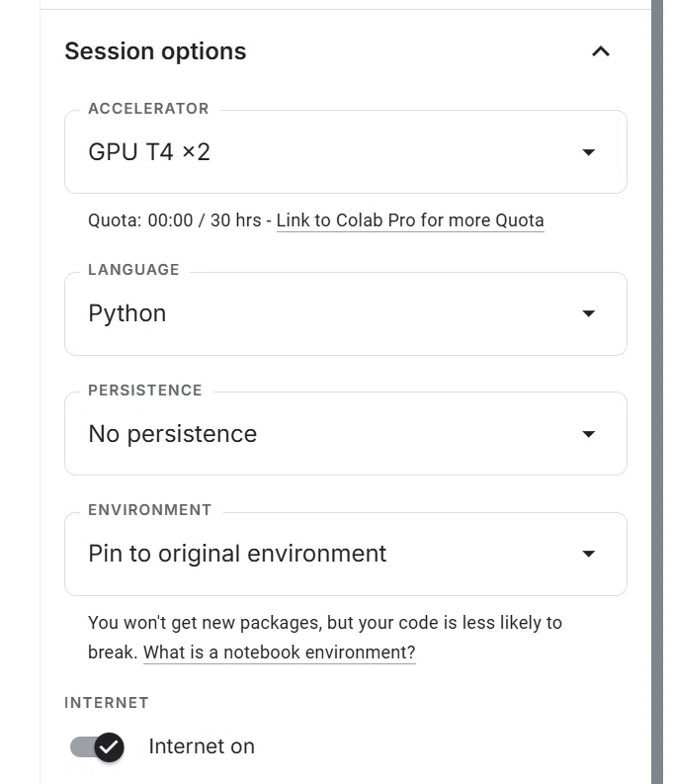Image resolution: width=674 pixels, height=784 pixels.
Task: Click the checkmark knob of Internet switch
Action: tap(109, 747)
